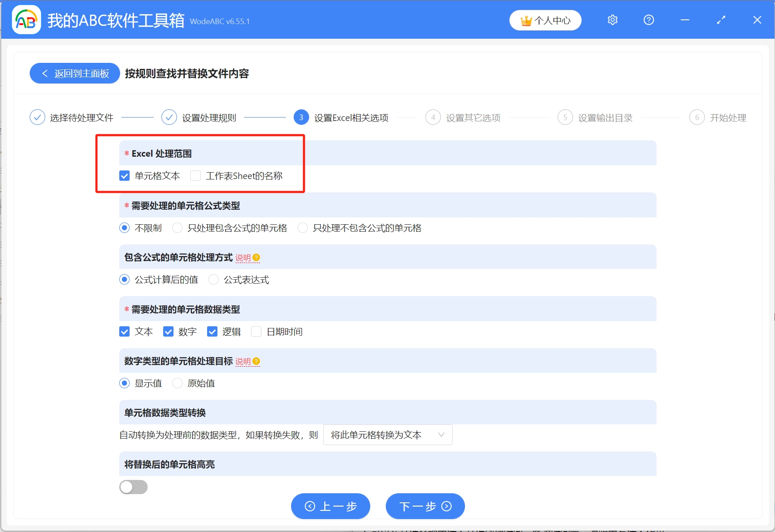Check the 日期时间 data type option
This screenshot has height=532, width=775.
click(x=257, y=331)
